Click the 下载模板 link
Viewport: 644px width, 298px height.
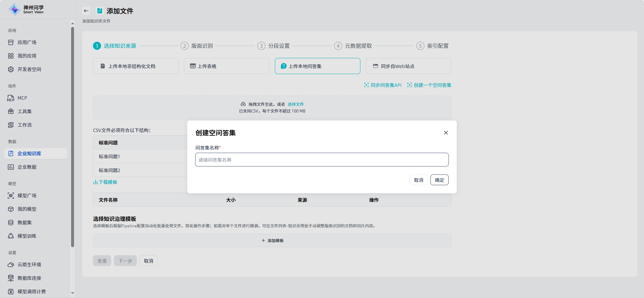pos(105,182)
